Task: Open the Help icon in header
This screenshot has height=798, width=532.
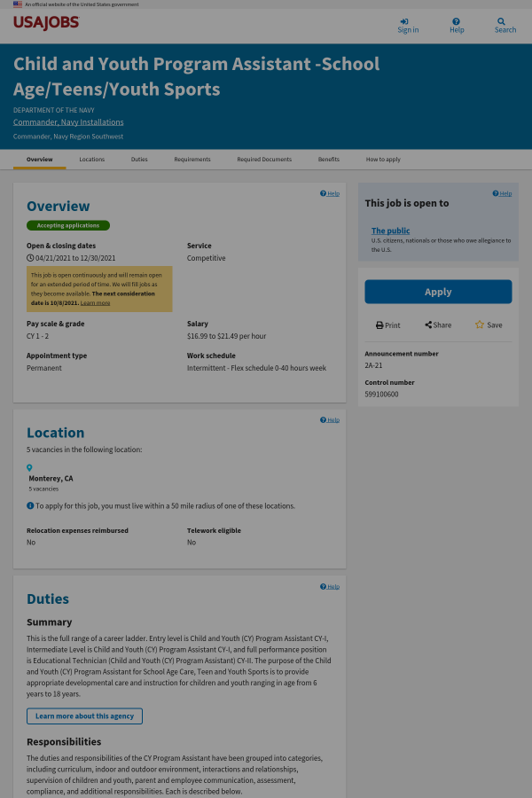Action: point(456,21)
